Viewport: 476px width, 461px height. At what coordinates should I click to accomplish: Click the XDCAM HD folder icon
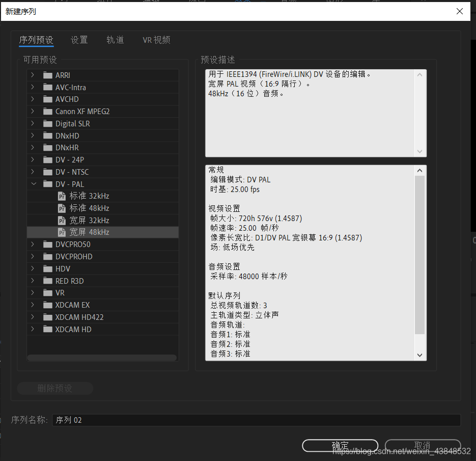(x=48, y=329)
